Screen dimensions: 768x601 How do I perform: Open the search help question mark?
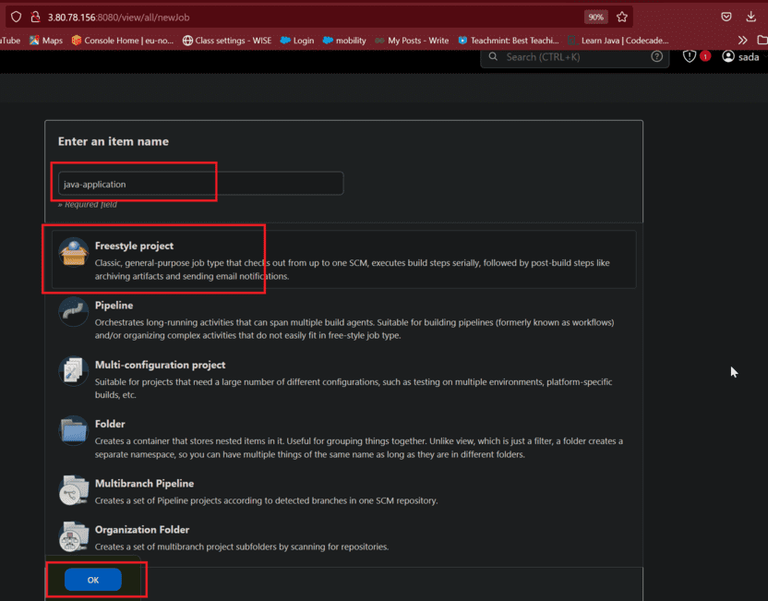(x=657, y=57)
